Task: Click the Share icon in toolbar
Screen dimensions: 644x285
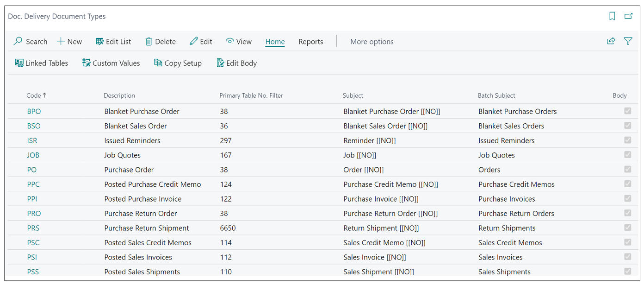Action: pos(611,41)
